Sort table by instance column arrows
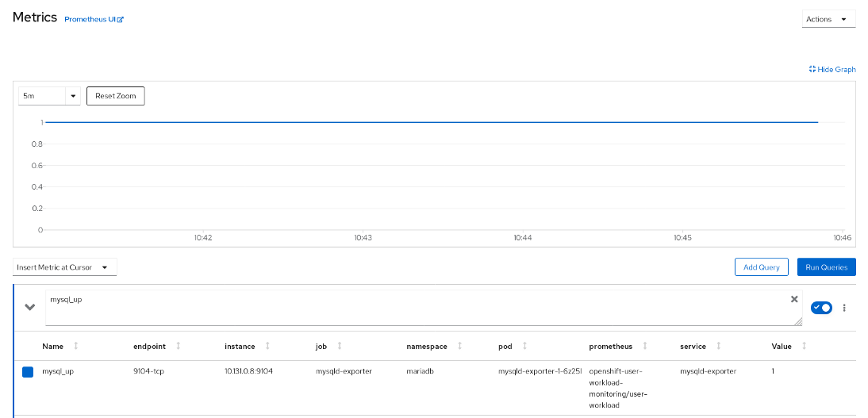Viewport: 868px width, 418px height. (x=267, y=346)
